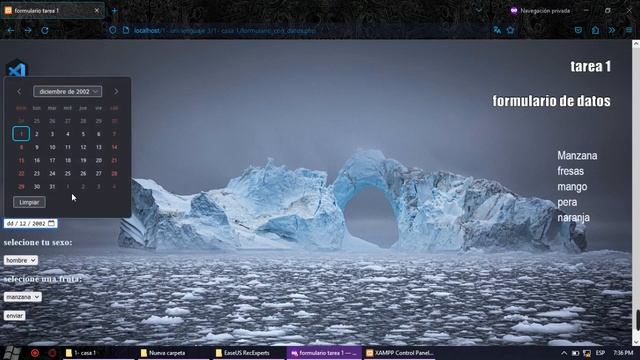Select day 1 highlighted in the calendar

pos(21,134)
